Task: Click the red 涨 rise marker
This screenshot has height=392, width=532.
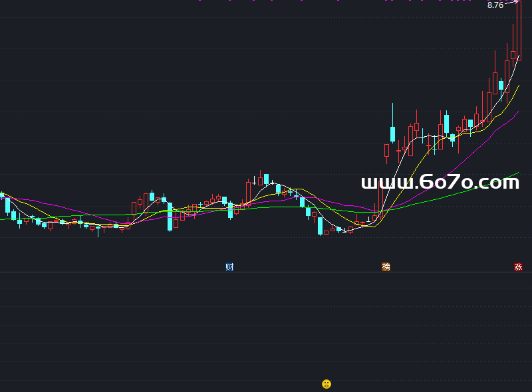Action: tap(518, 267)
